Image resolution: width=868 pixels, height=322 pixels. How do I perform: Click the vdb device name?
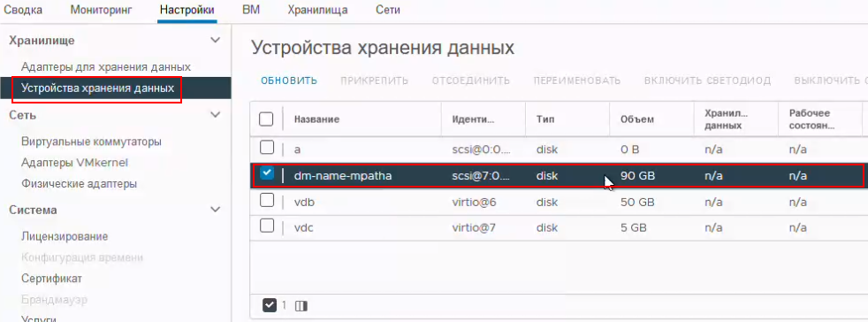304,203
